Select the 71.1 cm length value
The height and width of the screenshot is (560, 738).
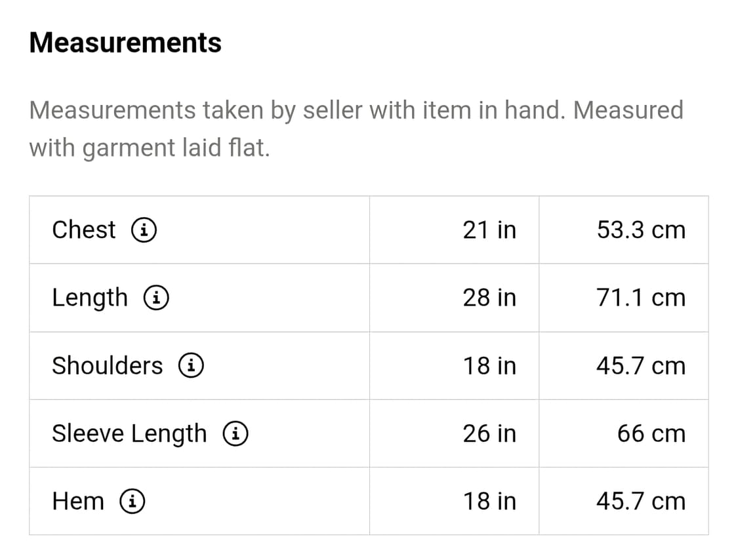(640, 298)
